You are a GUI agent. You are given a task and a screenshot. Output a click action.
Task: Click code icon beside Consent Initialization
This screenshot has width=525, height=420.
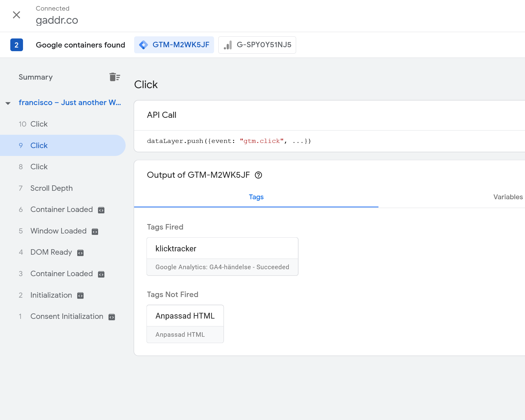(112, 317)
